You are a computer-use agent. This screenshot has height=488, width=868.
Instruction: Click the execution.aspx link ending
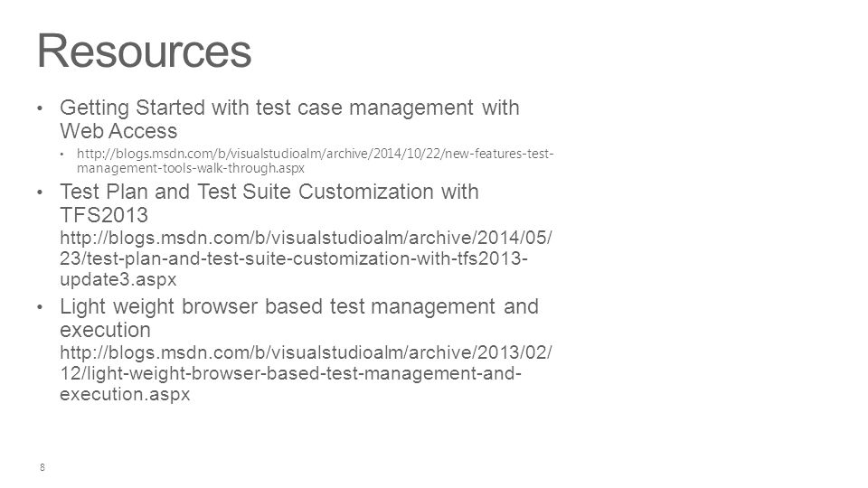click(x=125, y=394)
